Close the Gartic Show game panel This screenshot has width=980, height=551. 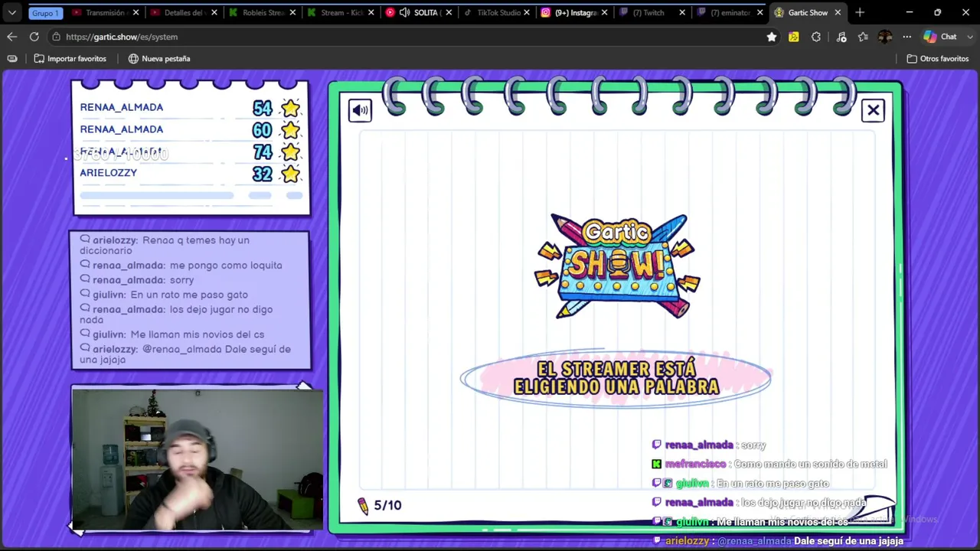[x=873, y=110]
